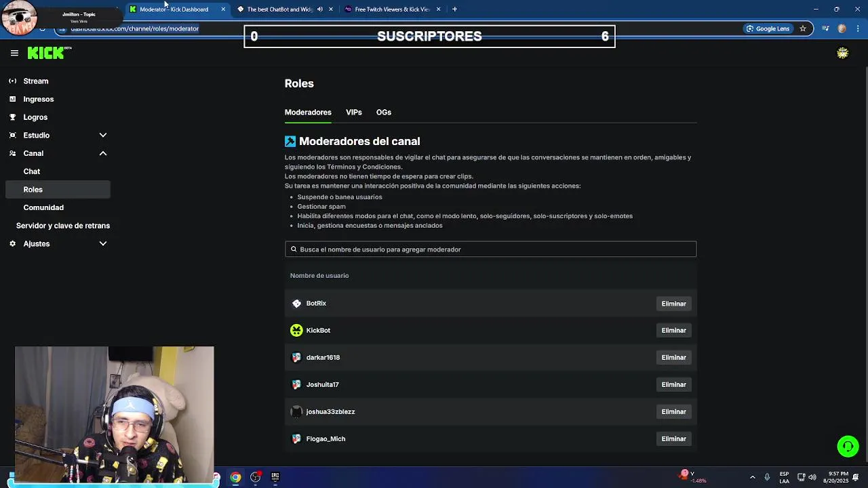Image resolution: width=868 pixels, height=488 pixels.
Task: Open the profile avatar menu
Action: [x=842, y=53]
